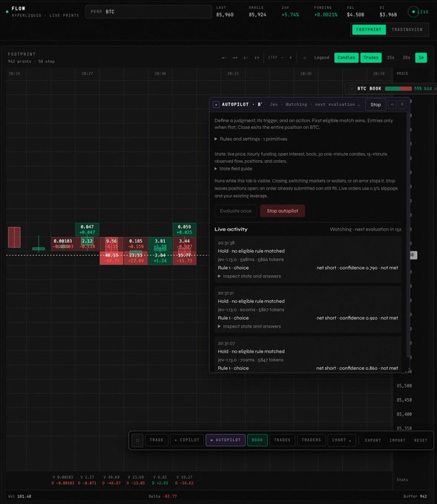Click the 24H change value +5.74%
This screenshot has height=504, width=437.
tap(290, 15)
